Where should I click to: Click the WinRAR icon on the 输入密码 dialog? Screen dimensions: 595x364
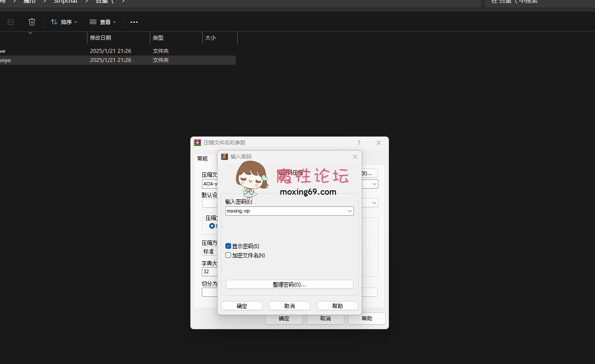pyautogui.click(x=224, y=156)
